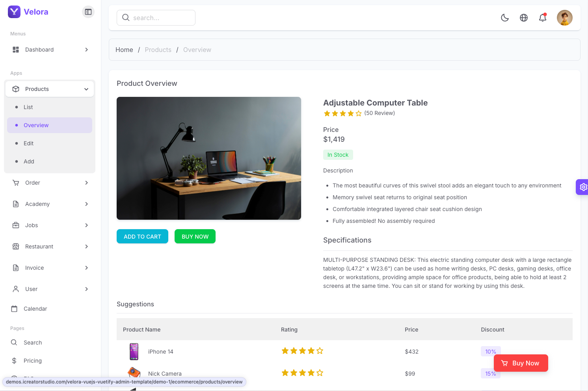
Task: Open the Pricing page in sidebar
Action: (x=33, y=361)
